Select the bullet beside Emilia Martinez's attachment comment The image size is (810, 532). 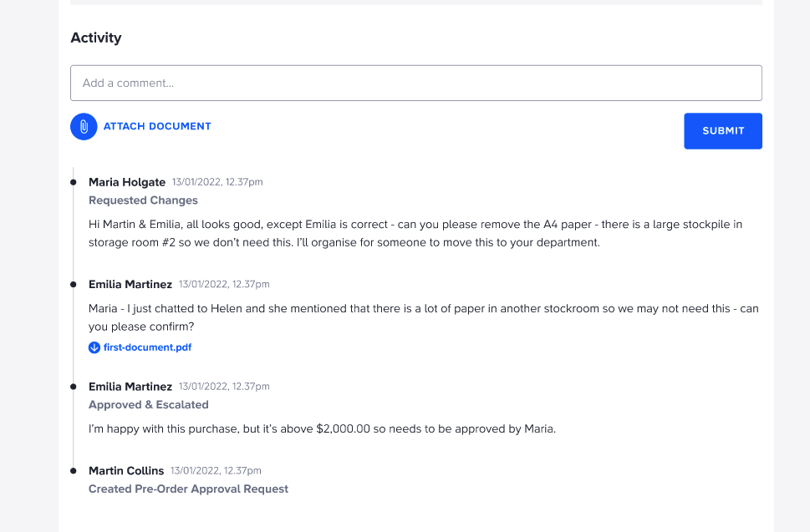74,284
